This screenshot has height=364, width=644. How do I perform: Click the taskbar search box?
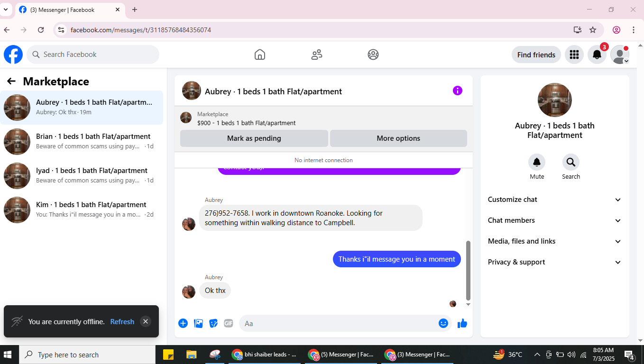87,355
